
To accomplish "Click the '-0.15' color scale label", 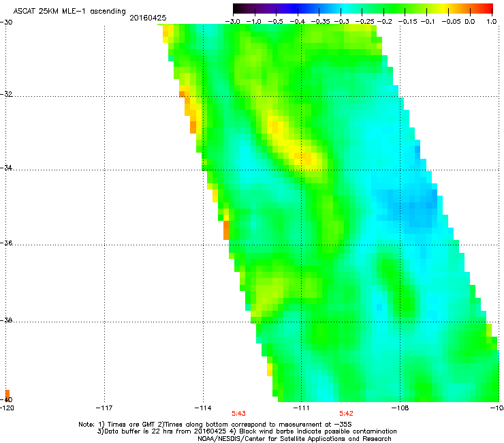I will tap(407, 22).
